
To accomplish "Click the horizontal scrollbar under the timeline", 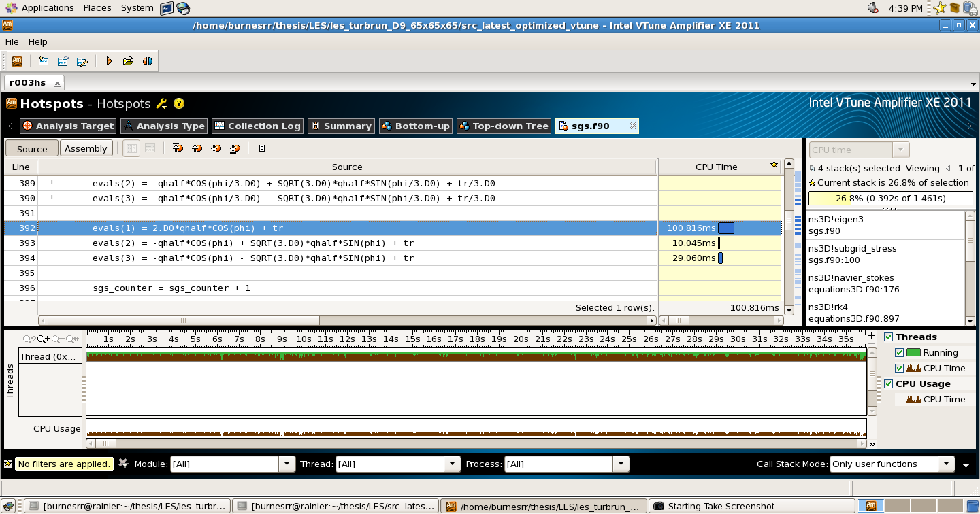I will [x=476, y=444].
